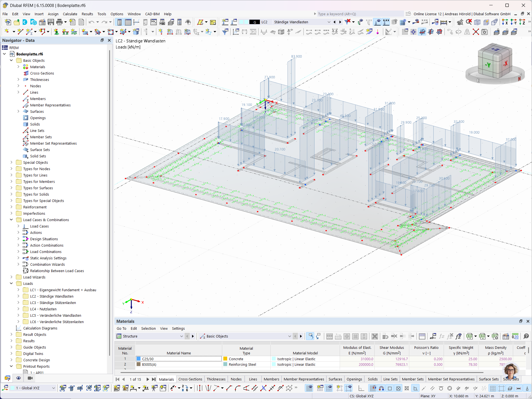Click the new nodal support icon
This screenshot has width=532, height=399.
tap(56, 32)
